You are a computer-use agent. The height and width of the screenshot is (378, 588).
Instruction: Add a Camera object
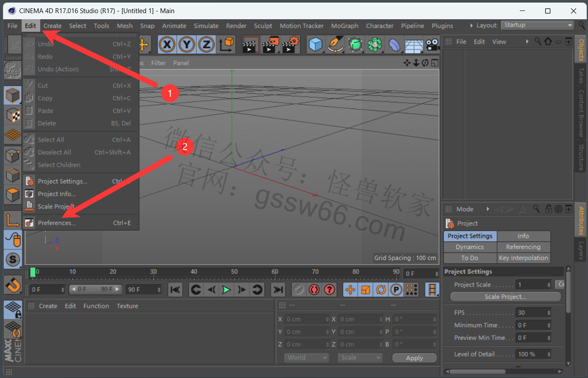tap(432, 45)
